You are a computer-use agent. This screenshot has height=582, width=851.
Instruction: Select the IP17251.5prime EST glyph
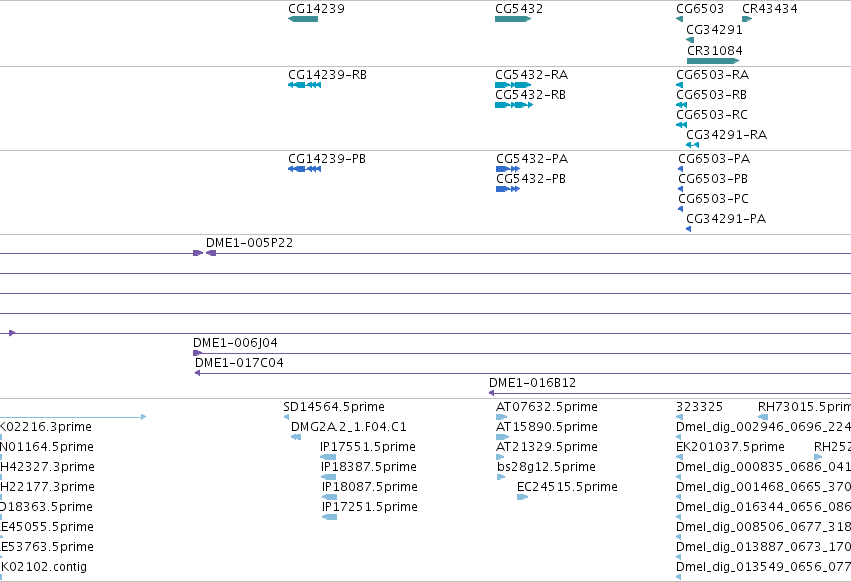point(329,517)
